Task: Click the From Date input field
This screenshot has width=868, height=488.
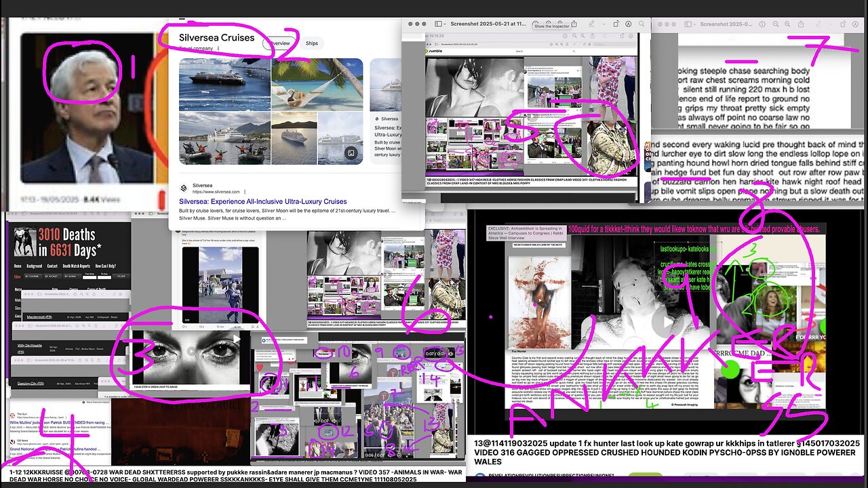Action: (x=90, y=277)
